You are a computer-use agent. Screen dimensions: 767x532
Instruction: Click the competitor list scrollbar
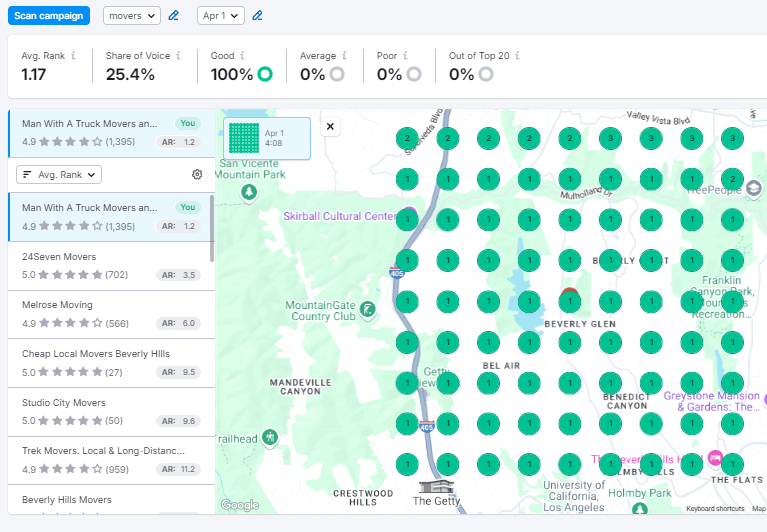(212, 228)
